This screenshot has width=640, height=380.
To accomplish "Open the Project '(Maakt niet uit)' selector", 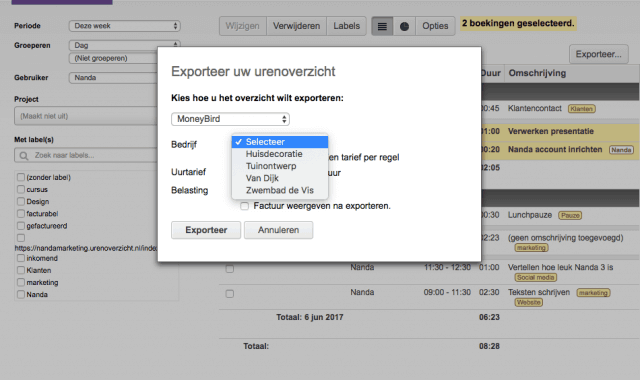I will point(86,116).
